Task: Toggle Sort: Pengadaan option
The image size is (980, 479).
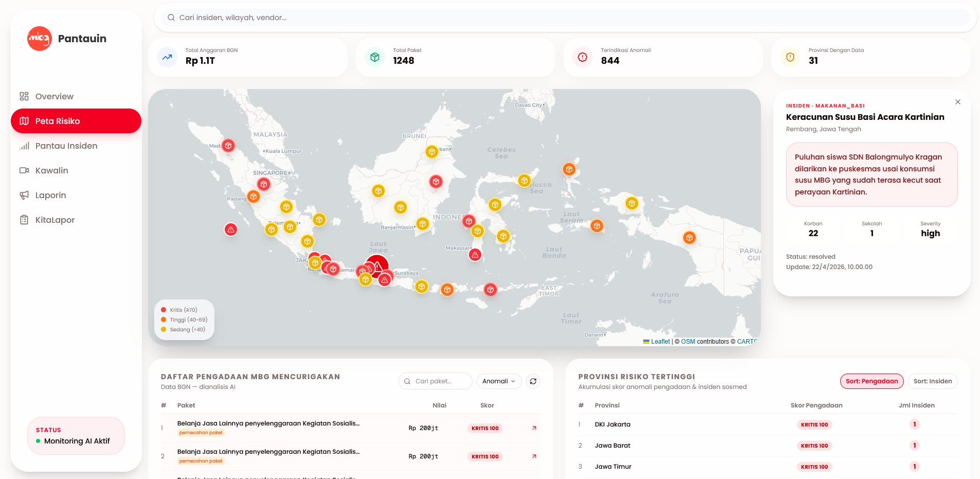Action: (x=872, y=381)
